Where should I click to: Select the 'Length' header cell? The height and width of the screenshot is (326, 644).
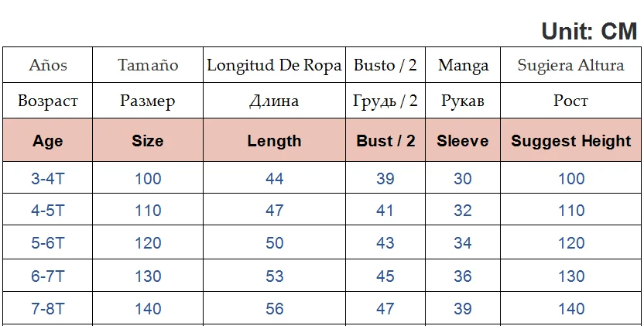point(274,141)
